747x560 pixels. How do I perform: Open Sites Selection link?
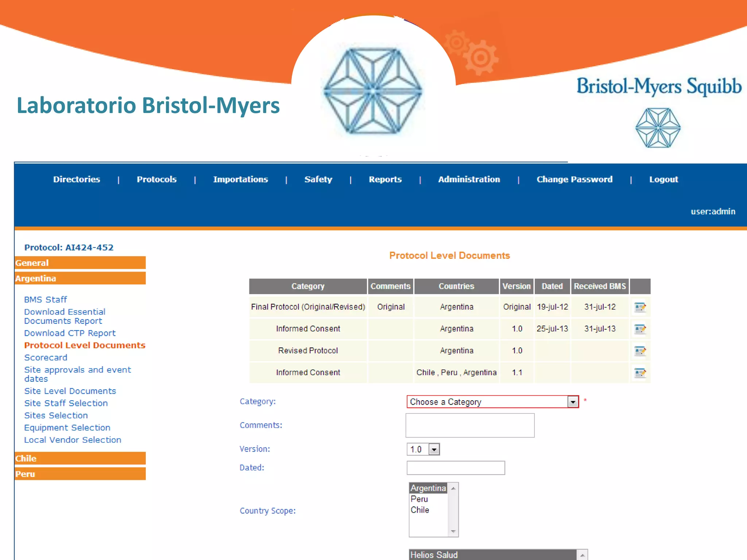(x=56, y=416)
